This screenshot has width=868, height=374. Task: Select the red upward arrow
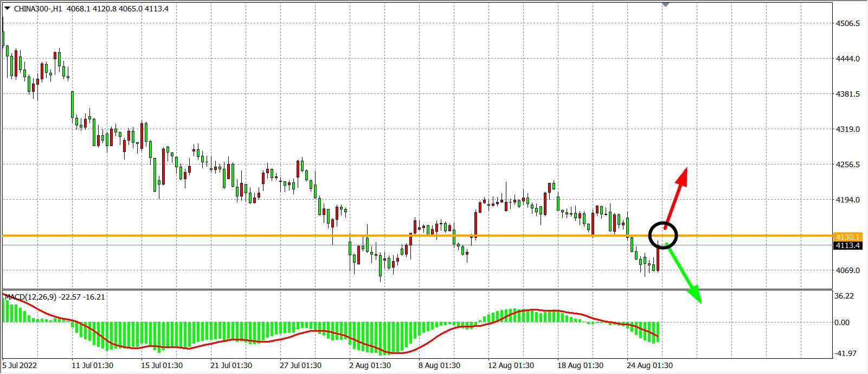(677, 196)
